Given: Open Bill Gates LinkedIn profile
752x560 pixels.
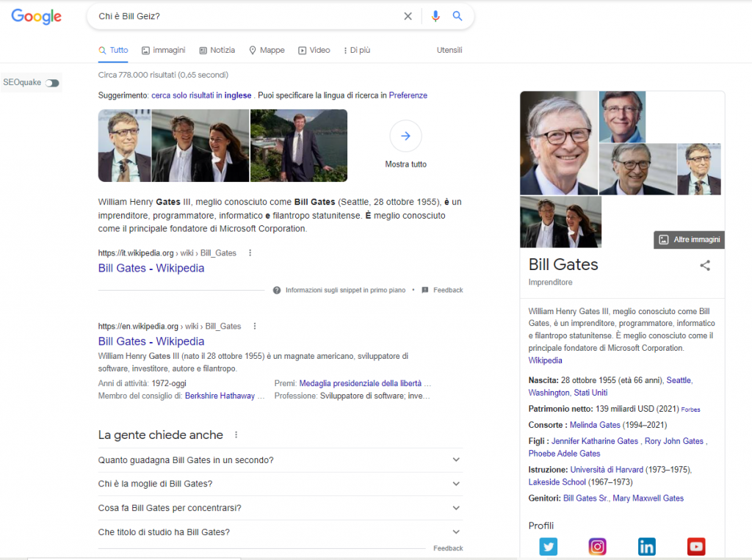Looking at the screenshot, I should (x=646, y=547).
